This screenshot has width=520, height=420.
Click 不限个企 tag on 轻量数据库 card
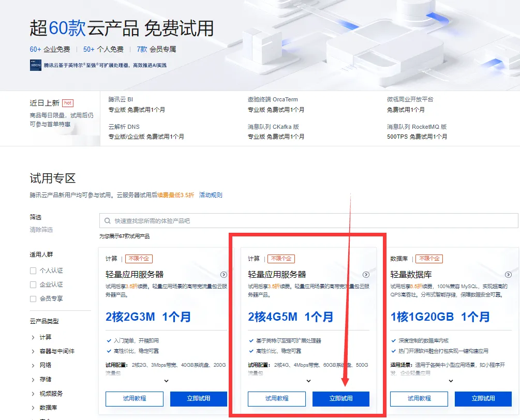click(x=429, y=259)
